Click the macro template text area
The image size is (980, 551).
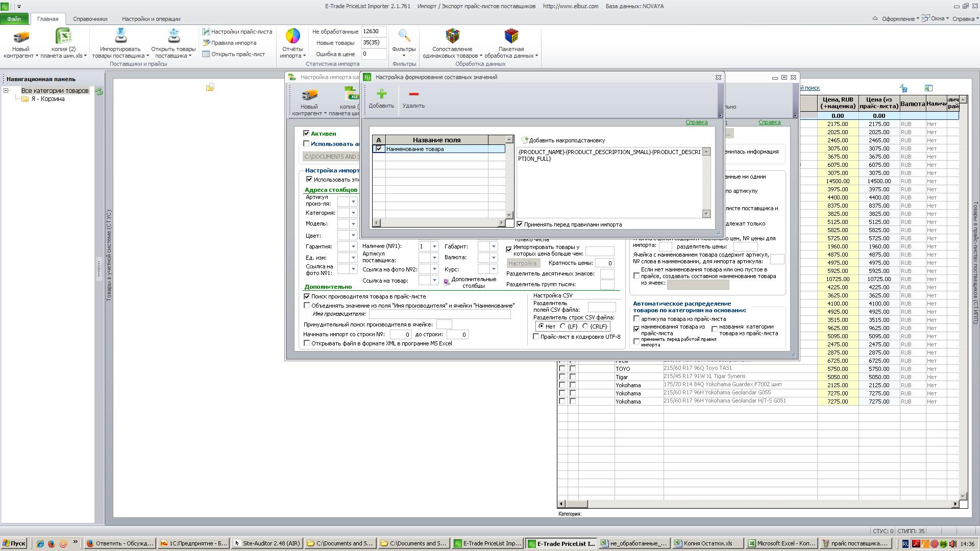pyautogui.click(x=609, y=182)
